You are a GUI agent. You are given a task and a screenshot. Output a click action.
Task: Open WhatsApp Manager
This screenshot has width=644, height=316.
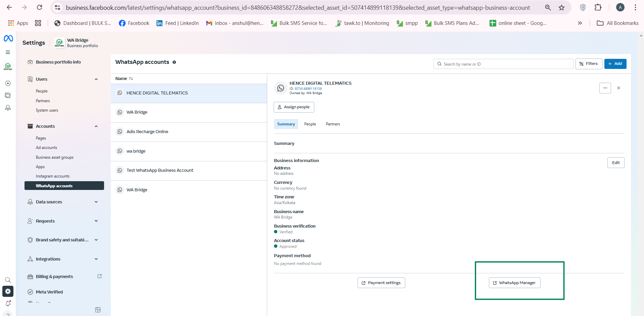514,283
